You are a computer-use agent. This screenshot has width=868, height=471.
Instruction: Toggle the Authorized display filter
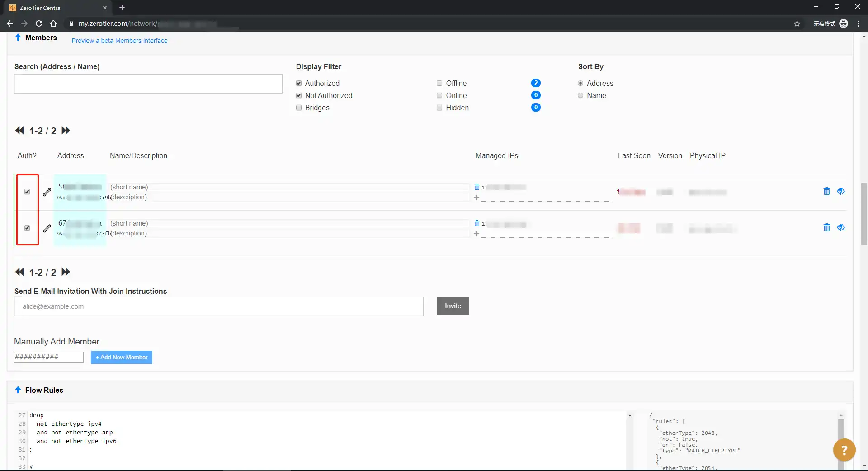(299, 83)
